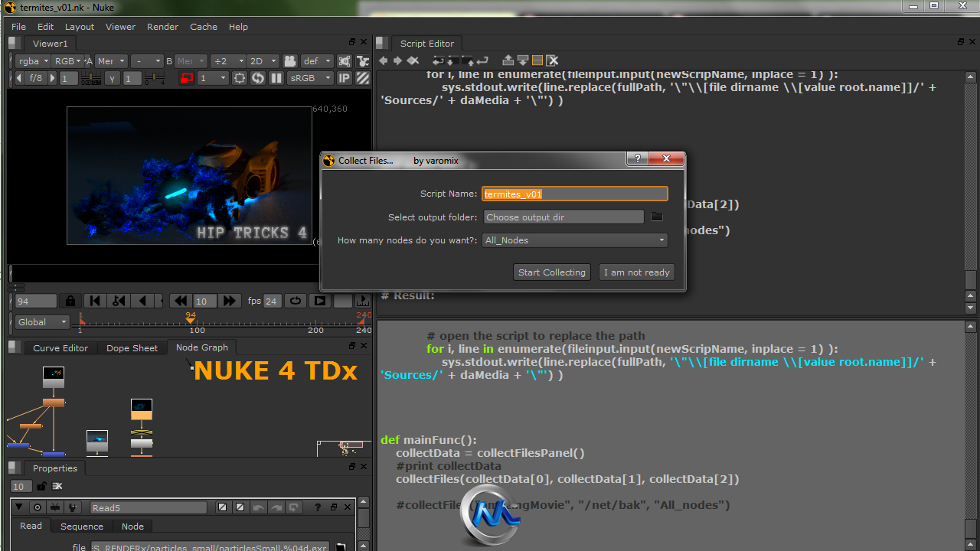Image resolution: width=980 pixels, height=551 pixels.
Task: Increase the f/8 gain with right arrow
Action: click(52, 78)
